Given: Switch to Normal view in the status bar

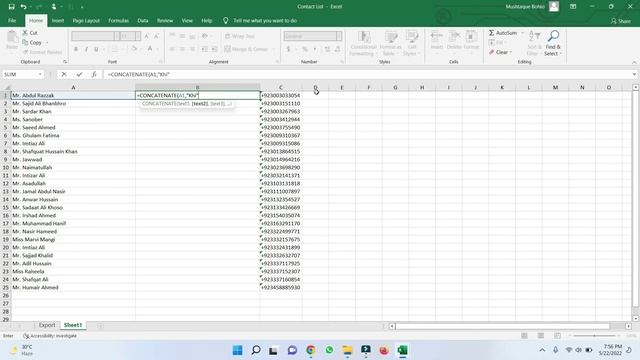Looking at the screenshot, I should tap(524, 336).
